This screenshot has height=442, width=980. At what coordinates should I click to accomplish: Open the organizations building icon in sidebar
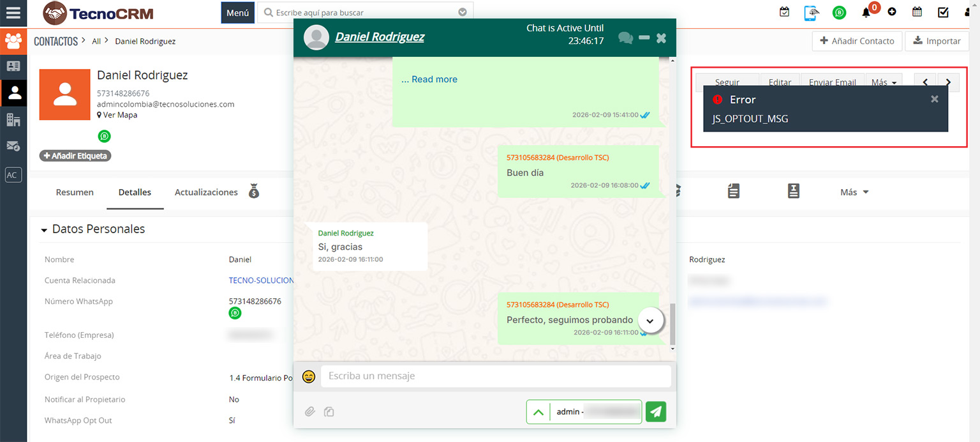(x=13, y=119)
